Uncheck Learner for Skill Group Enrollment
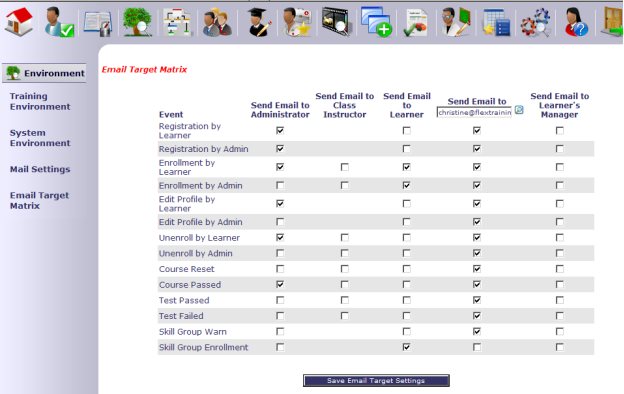 [x=406, y=347]
